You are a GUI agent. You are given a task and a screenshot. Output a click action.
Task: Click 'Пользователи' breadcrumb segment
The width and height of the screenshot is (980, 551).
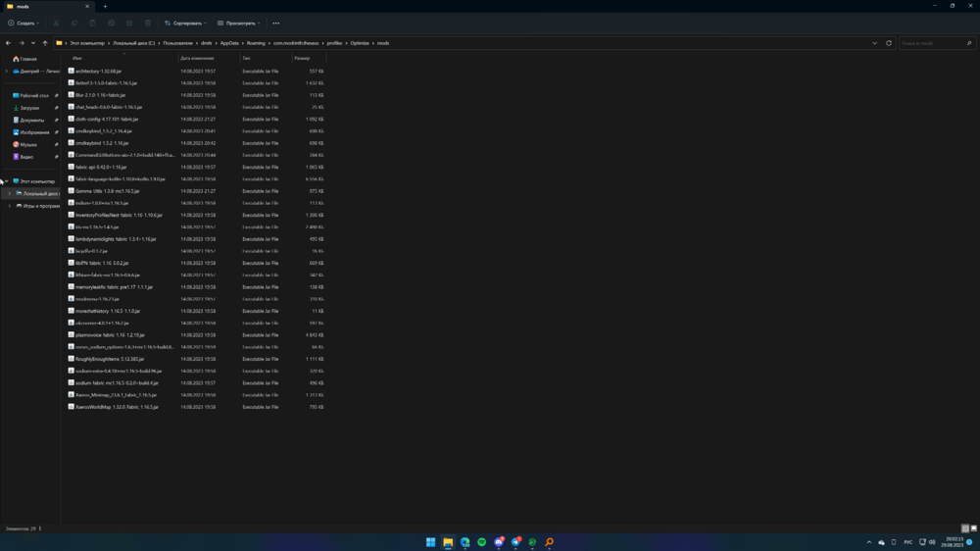(x=178, y=43)
